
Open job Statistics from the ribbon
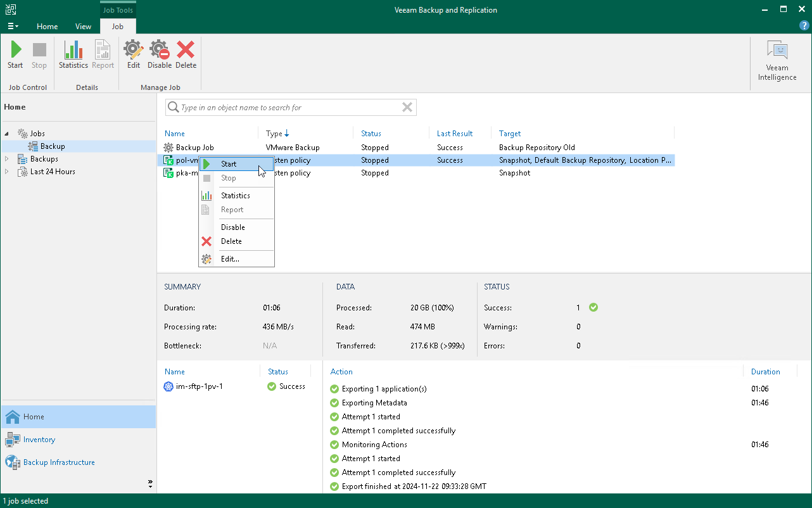click(73, 55)
